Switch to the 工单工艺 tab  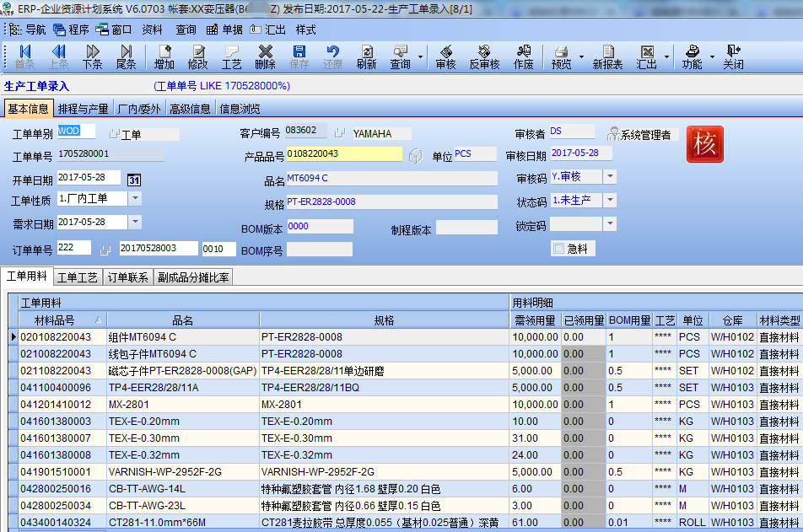(x=78, y=277)
